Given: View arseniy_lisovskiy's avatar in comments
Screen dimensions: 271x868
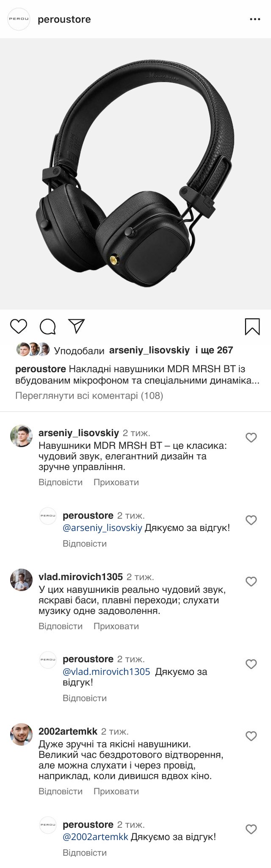Looking at the screenshot, I should point(21,436).
